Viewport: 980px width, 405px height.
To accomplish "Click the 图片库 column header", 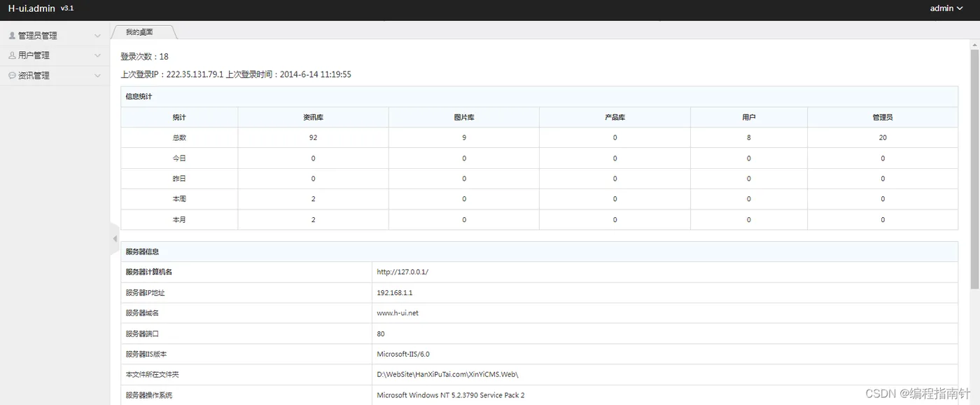I will pyautogui.click(x=464, y=117).
